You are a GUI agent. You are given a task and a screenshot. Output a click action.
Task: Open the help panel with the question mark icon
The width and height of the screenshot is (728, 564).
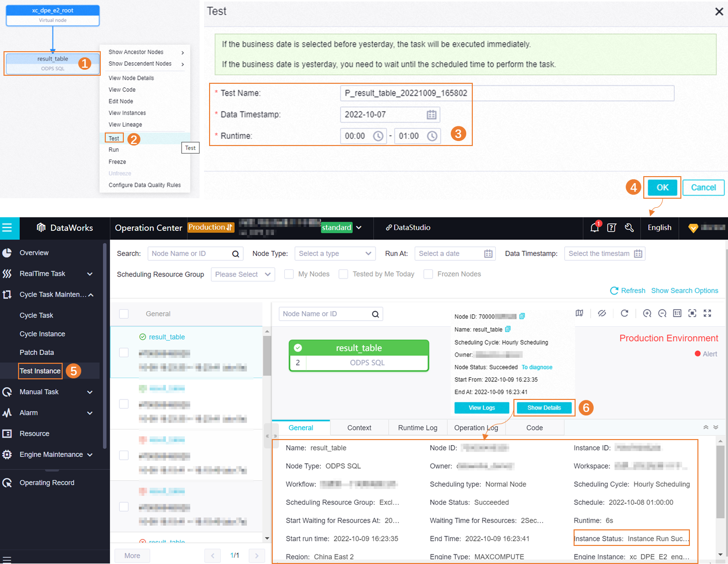pos(611,227)
